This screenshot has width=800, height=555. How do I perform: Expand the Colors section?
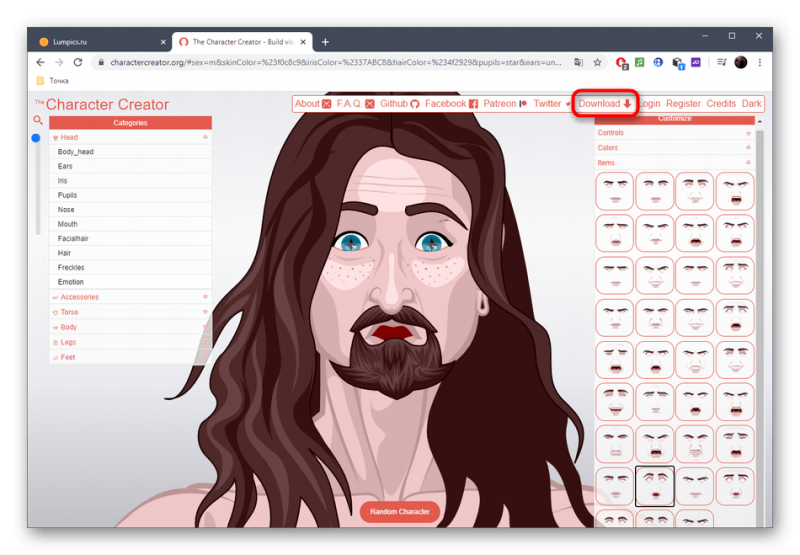(x=674, y=148)
